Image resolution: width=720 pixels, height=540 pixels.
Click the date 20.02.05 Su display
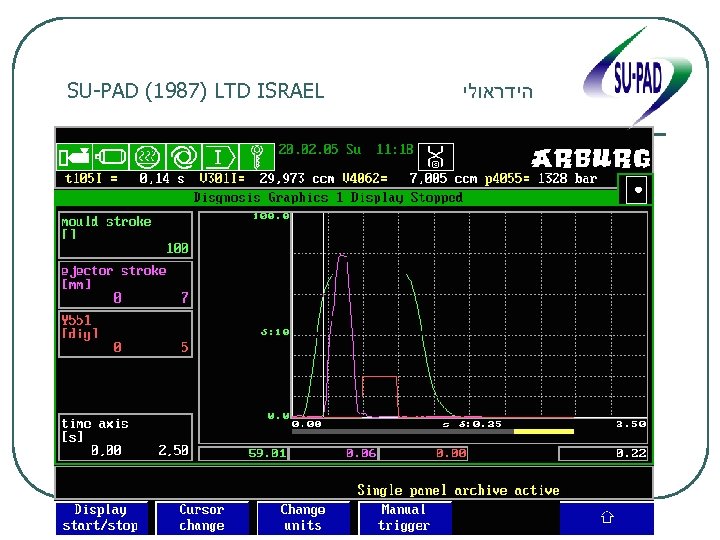point(320,150)
